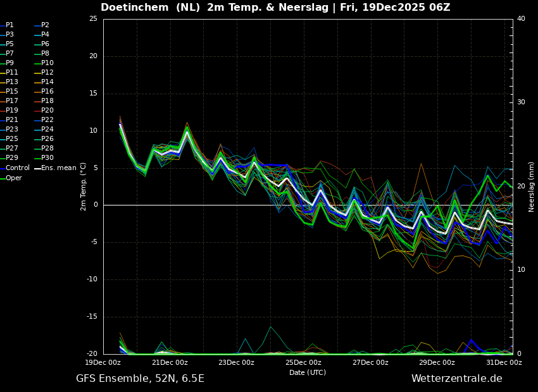
Task: Click the 31Dec 00z date tick label
Action: tap(504, 362)
